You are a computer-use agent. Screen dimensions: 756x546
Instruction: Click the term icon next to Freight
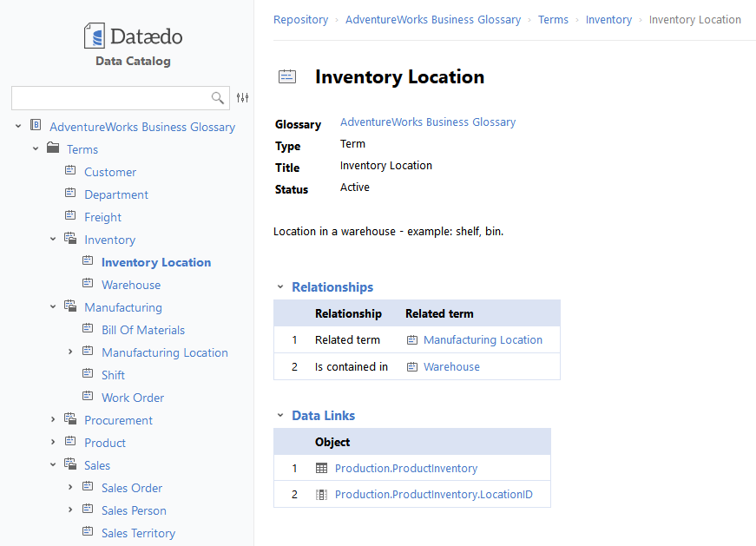pos(70,216)
